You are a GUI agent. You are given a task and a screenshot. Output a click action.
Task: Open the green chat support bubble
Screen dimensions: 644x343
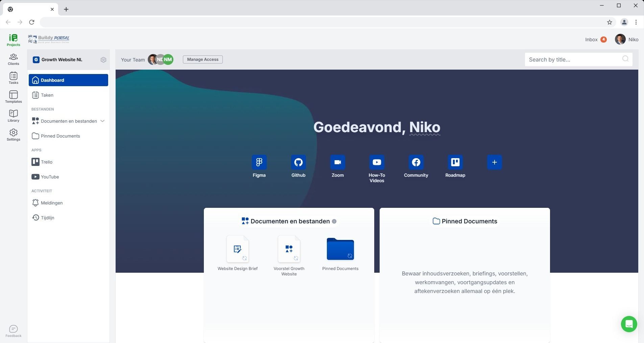(x=629, y=324)
